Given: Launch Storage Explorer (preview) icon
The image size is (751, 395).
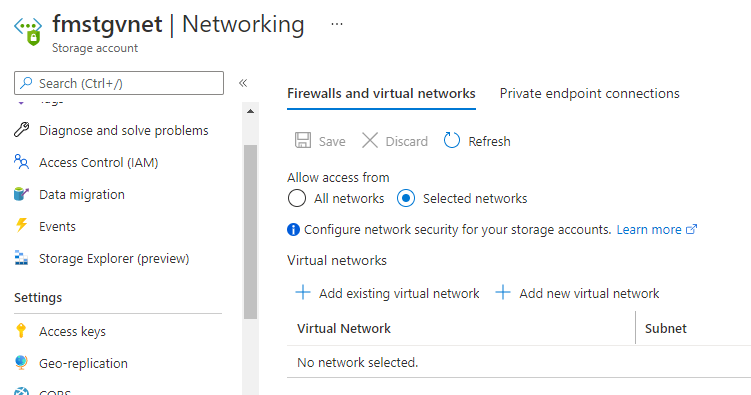Looking at the screenshot, I should [22, 258].
